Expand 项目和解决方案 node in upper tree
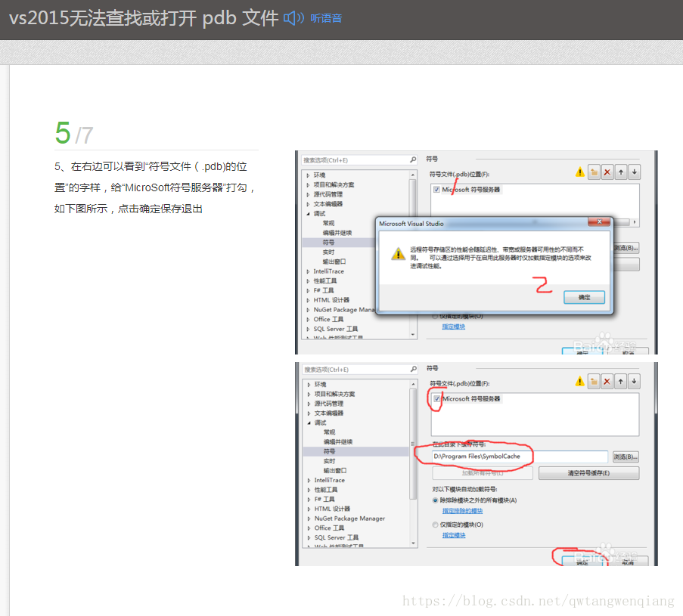This screenshot has width=683, height=616. click(x=308, y=184)
